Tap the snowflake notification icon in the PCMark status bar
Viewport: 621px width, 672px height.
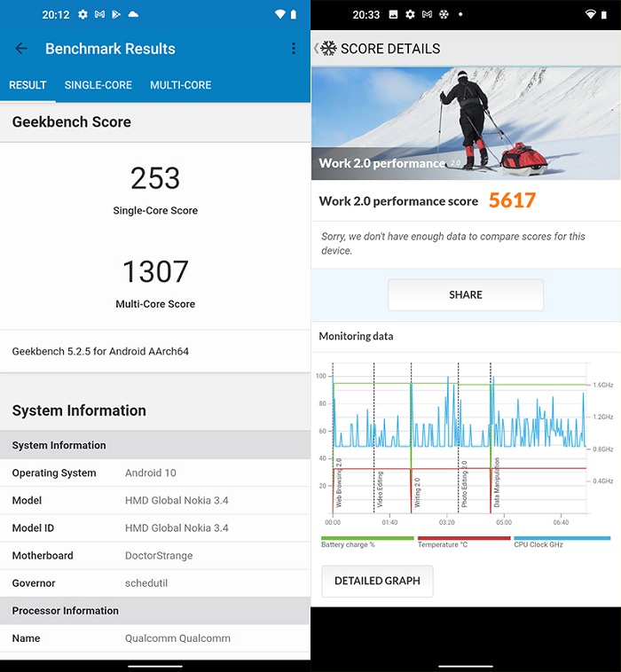tap(444, 14)
